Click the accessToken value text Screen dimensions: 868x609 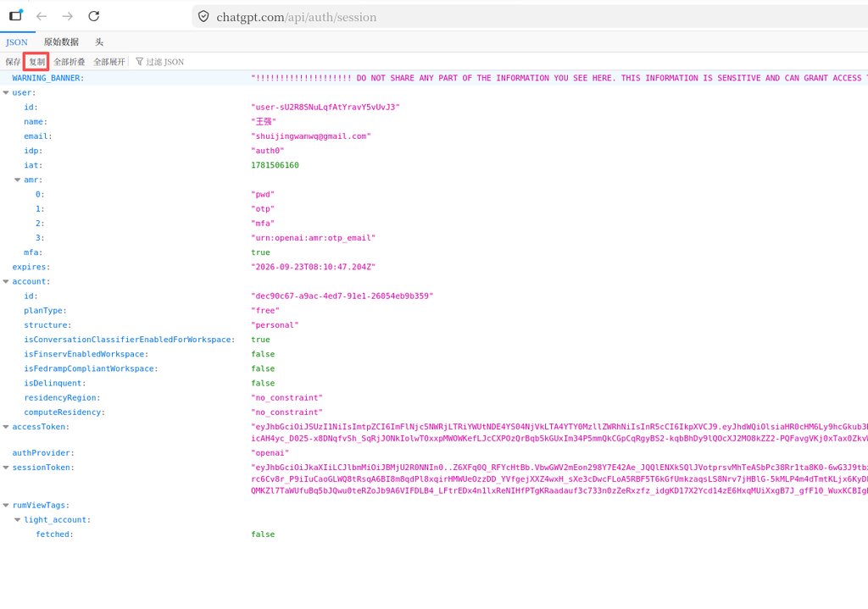pos(559,433)
